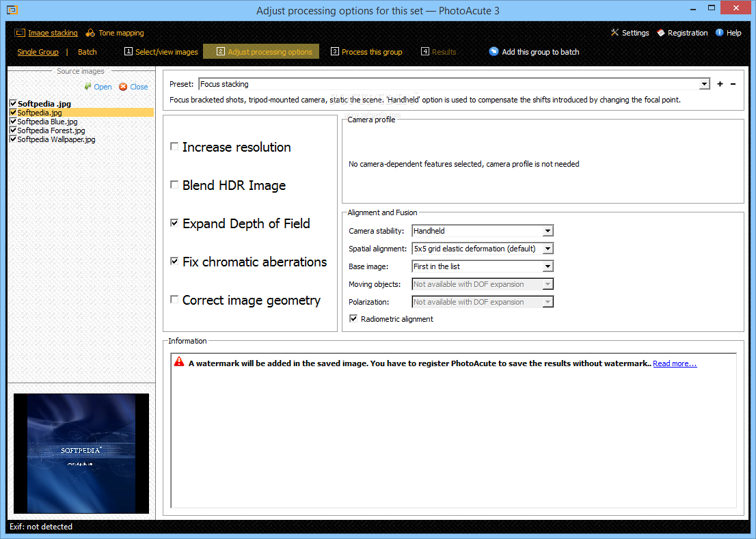
Task: Open the Registration dialog
Action: 688,33
